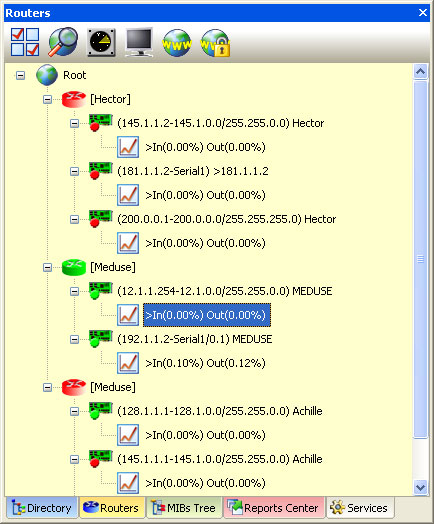
Task: Select (12.1.1.254-12.1.0.0/255.255.0.0) MEDUSE row
Action: 225,291
